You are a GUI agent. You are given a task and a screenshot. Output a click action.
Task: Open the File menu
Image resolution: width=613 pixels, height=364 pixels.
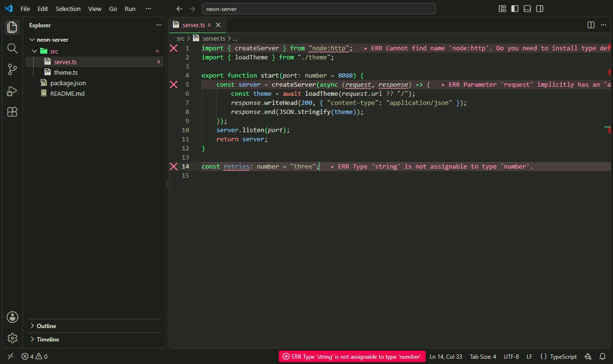coord(25,9)
